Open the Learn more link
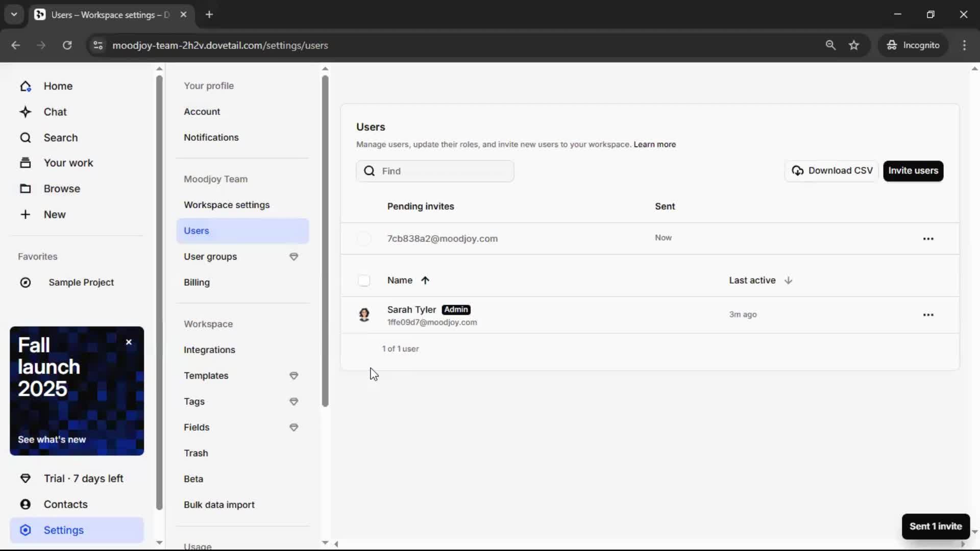This screenshot has width=980, height=551. coord(654,144)
